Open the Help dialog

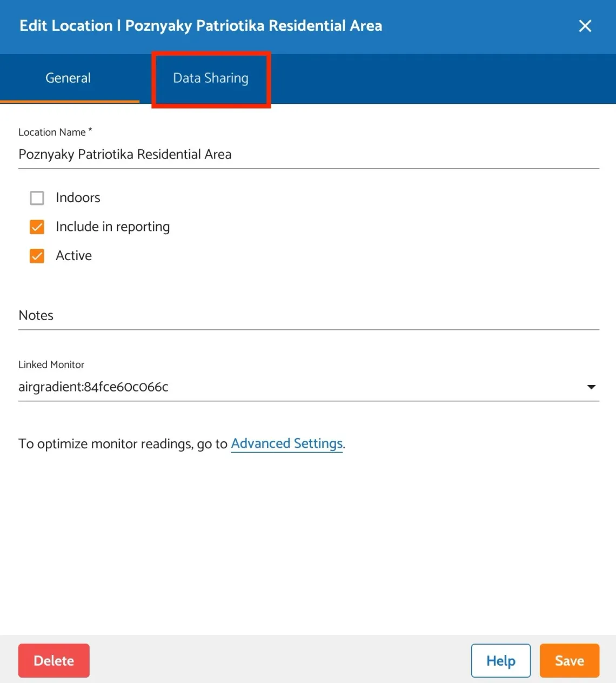click(500, 660)
